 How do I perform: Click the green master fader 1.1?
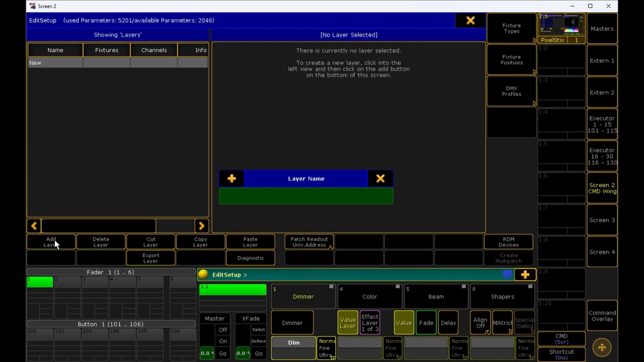coord(233,289)
